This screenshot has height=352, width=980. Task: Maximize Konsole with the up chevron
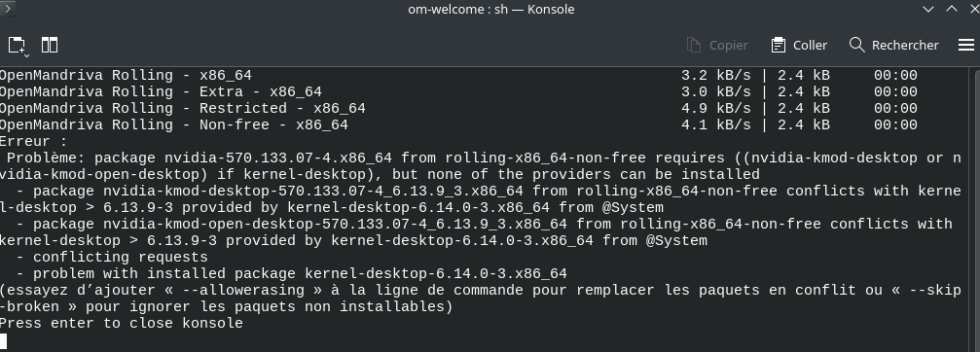tap(952, 9)
